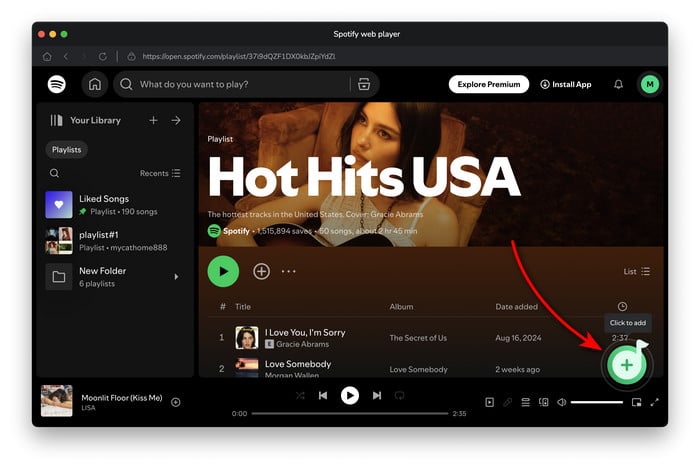Go back using the browser back arrow
The width and height of the screenshot is (700, 469).
(66, 57)
